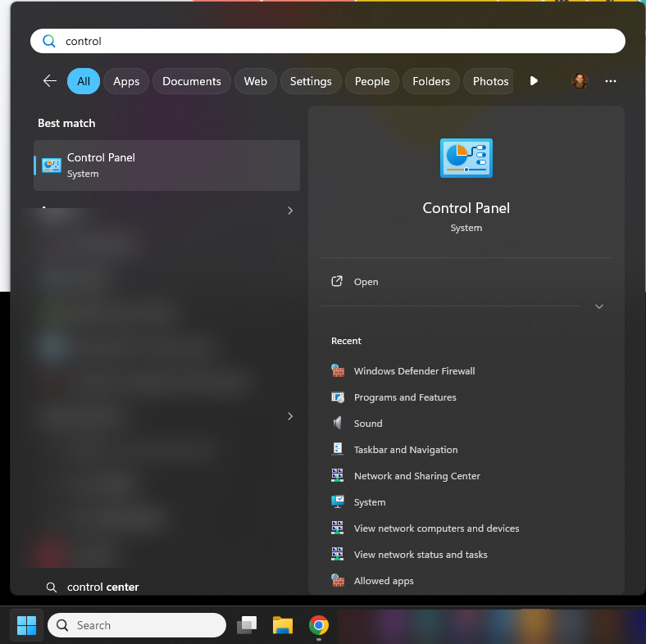Open the three-dot more options menu
Viewport: 646px width, 644px height.
(x=610, y=81)
